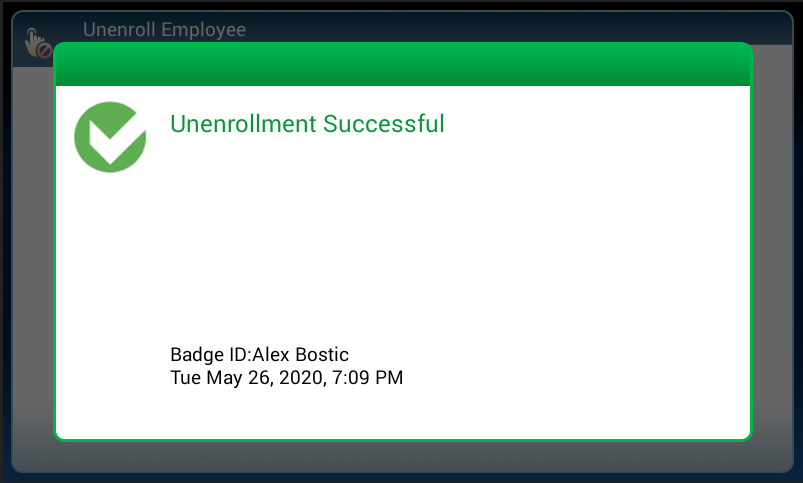Click the white space beneath the checkmark icon
803x483 pixels.
tap(110, 280)
